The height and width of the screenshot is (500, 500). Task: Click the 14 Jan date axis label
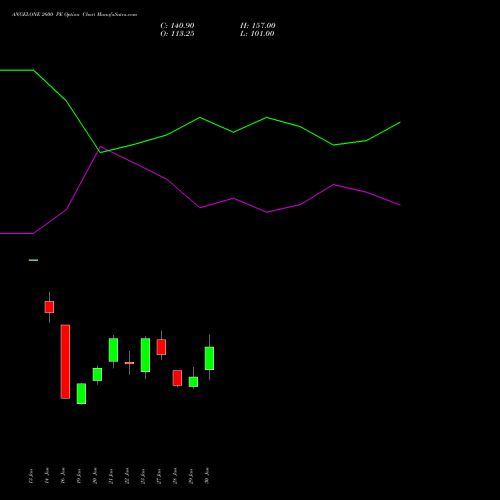coord(47,476)
